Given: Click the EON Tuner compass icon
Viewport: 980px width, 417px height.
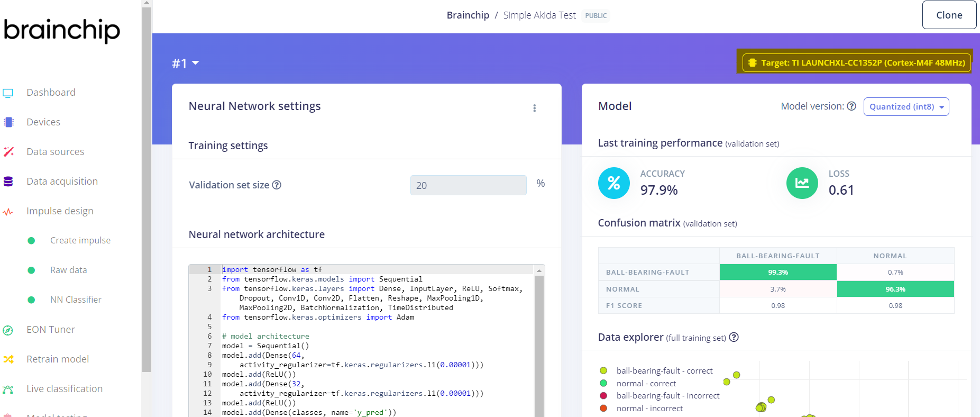Looking at the screenshot, I should (x=8, y=330).
